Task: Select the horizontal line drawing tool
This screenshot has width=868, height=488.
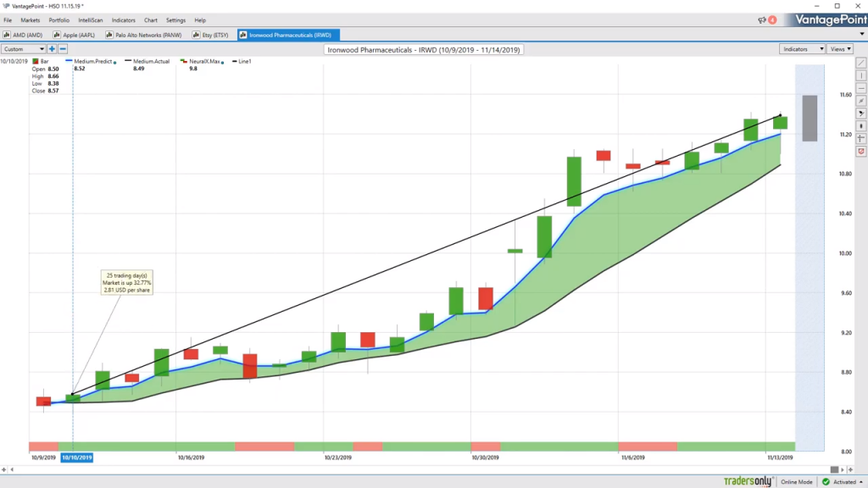Action: [861, 88]
